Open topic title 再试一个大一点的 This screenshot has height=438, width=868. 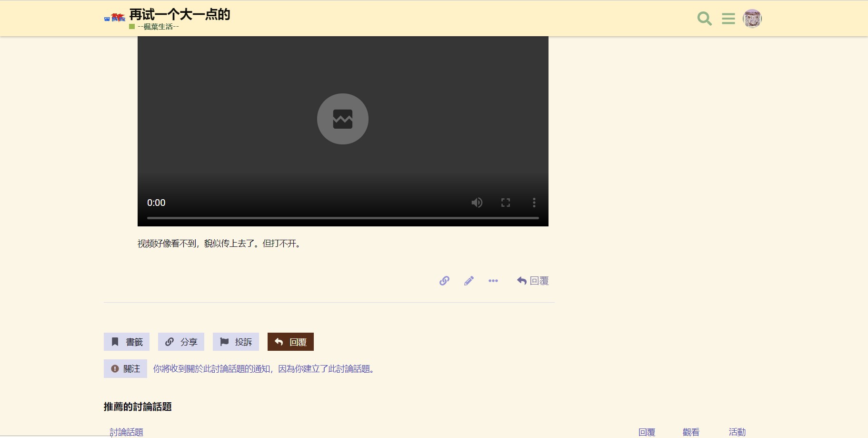click(x=180, y=14)
